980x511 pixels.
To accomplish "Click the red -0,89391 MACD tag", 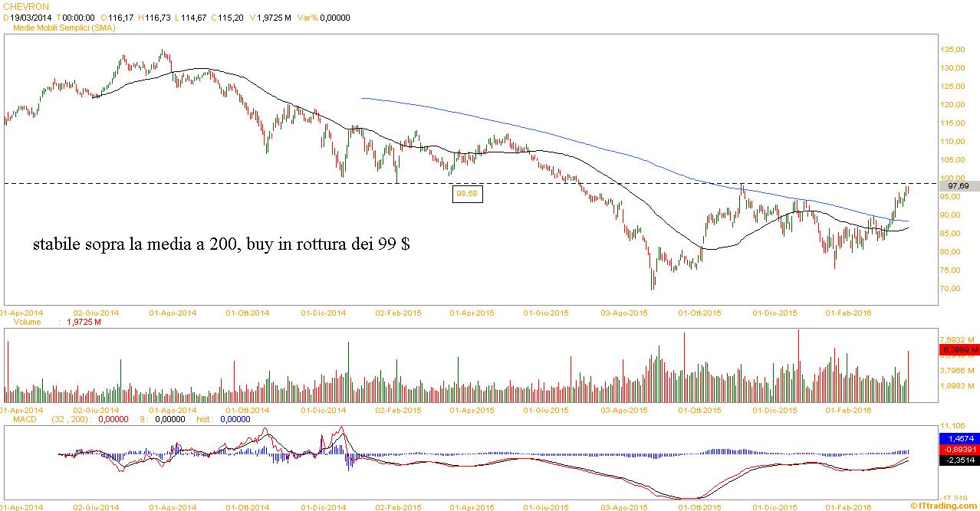I will pyautogui.click(x=959, y=448).
